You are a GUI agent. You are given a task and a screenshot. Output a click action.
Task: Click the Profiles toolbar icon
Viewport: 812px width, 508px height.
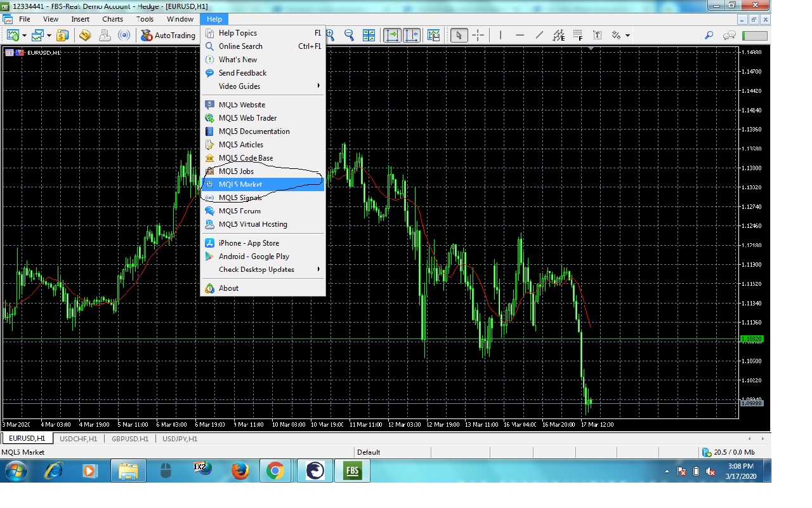37,36
